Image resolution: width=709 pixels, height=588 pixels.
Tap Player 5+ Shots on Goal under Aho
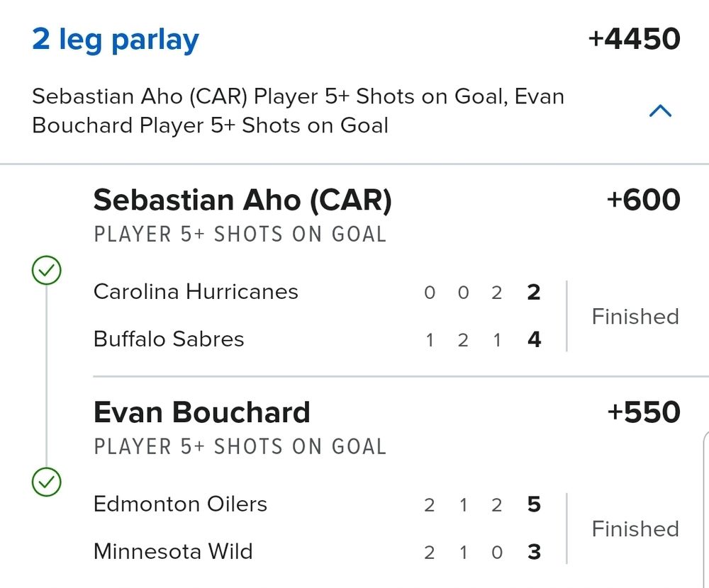(x=240, y=234)
